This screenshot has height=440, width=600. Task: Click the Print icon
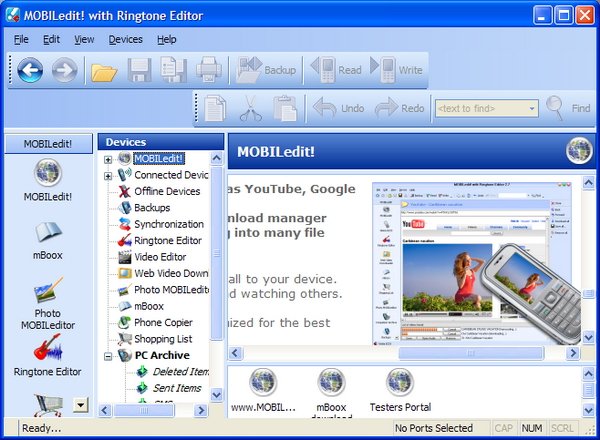[209, 70]
